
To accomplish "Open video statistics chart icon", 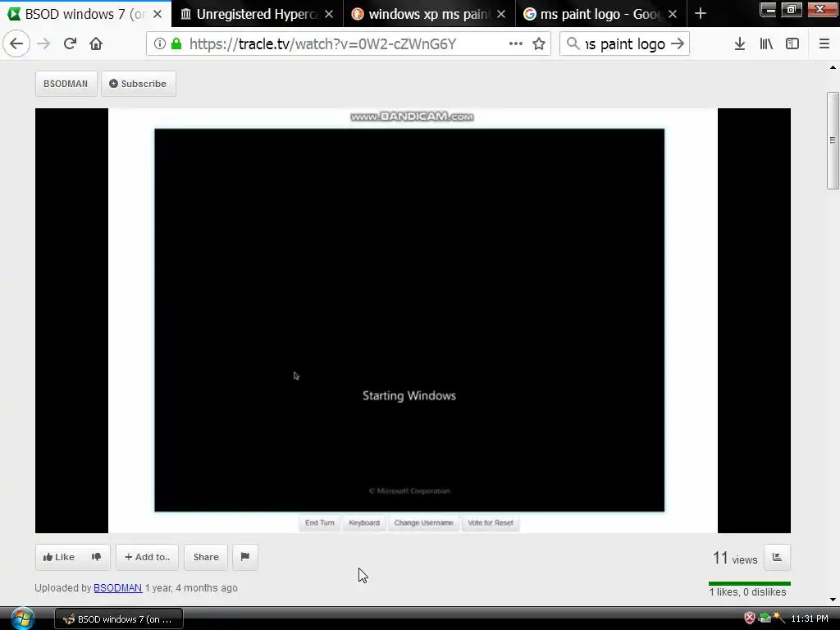I will point(777,557).
